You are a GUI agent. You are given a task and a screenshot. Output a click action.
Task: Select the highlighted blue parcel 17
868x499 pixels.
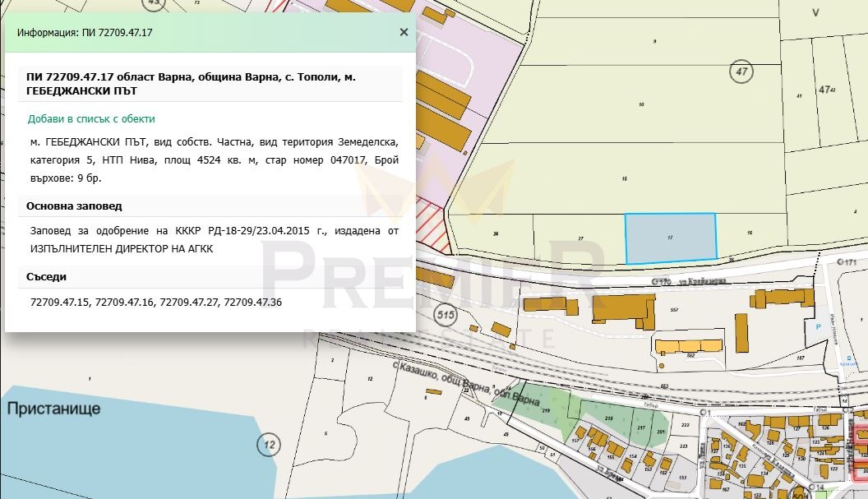pyautogui.click(x=670, y=238)
